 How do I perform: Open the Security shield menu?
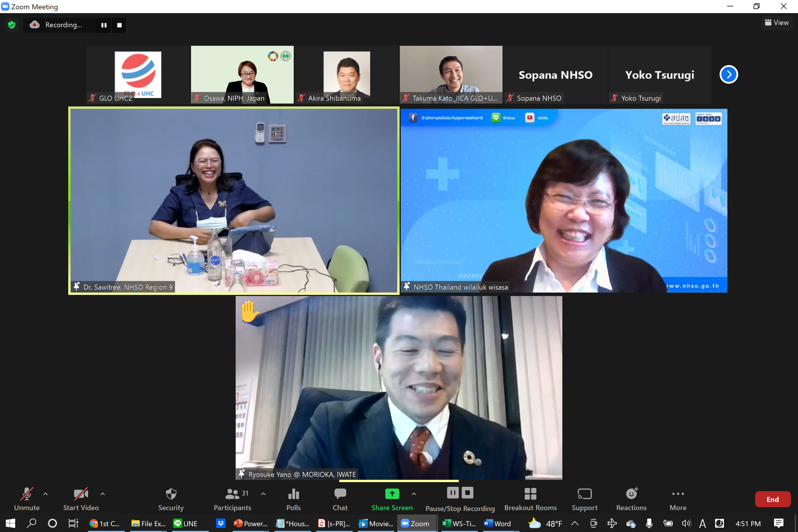tap(171, 499)
